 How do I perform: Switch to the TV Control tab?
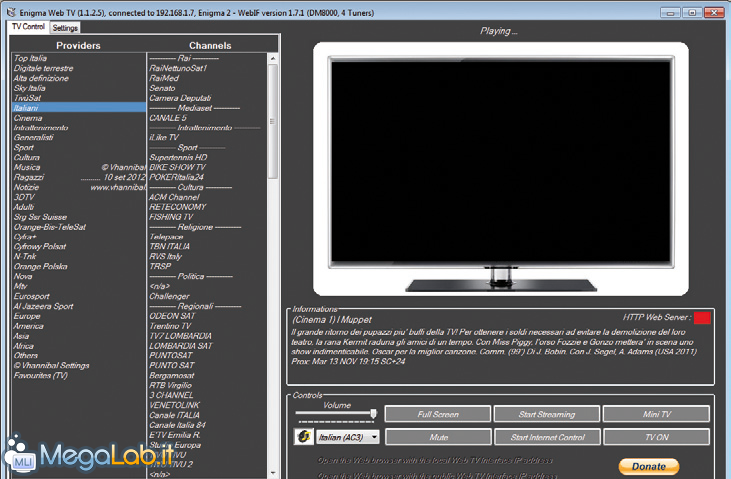tap(28, 27)
